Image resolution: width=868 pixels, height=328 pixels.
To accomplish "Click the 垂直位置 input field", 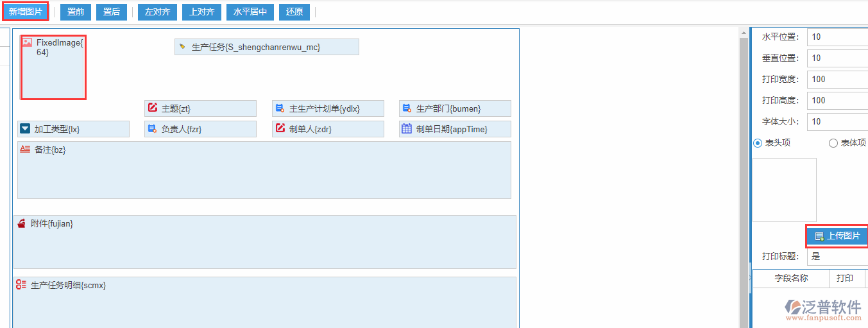I will pyautogui.click(x=837, y=58).
